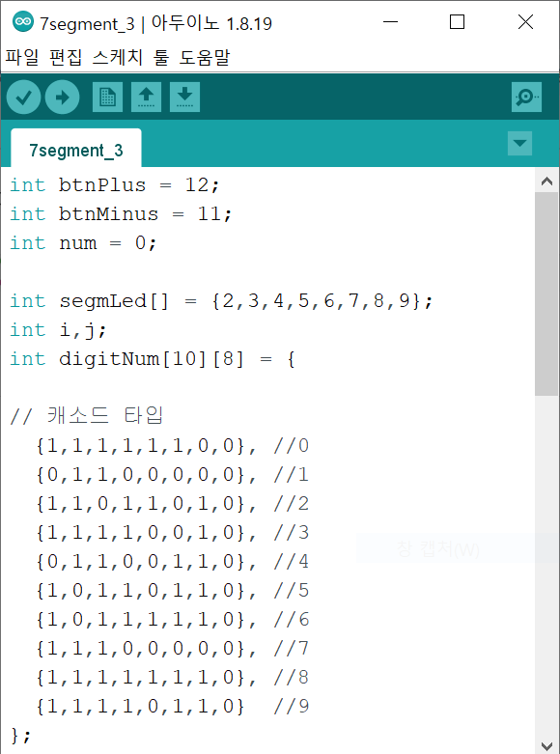
Task: Click the array row commented //8
Action: 172,677
